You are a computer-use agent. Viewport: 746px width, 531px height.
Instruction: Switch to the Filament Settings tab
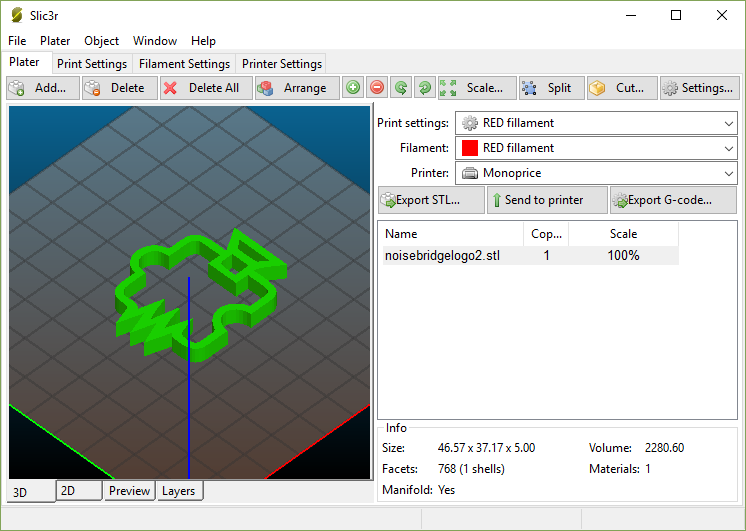[184, 64]
